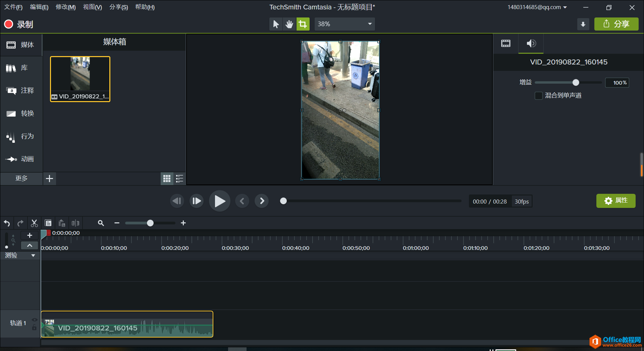Viewport: 644px width, 351px height.
Task: Select the VID_20190822 media bin thumbnail
Action: click(x=80, y=79)
